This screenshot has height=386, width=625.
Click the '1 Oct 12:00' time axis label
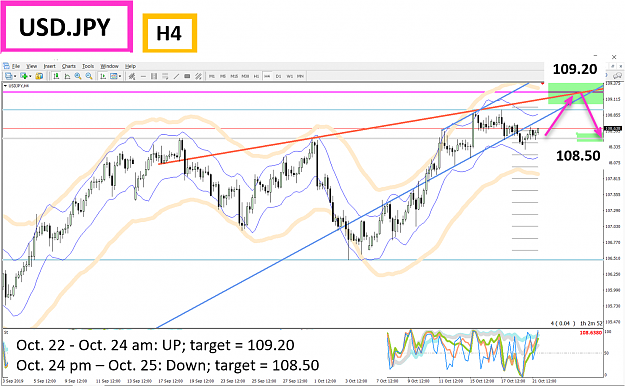tap(325, 381)
